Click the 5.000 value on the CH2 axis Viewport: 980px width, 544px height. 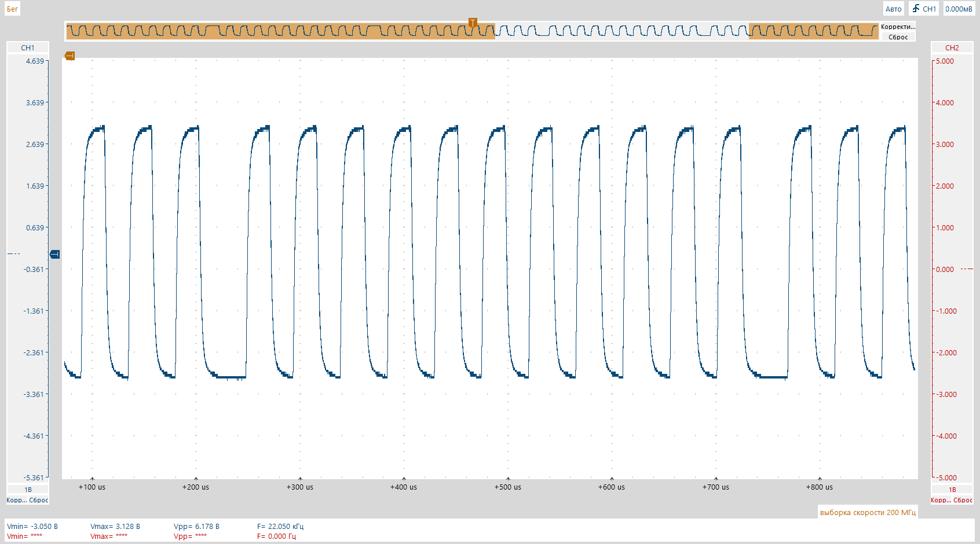pyautogui.click(x=945, y=61)
